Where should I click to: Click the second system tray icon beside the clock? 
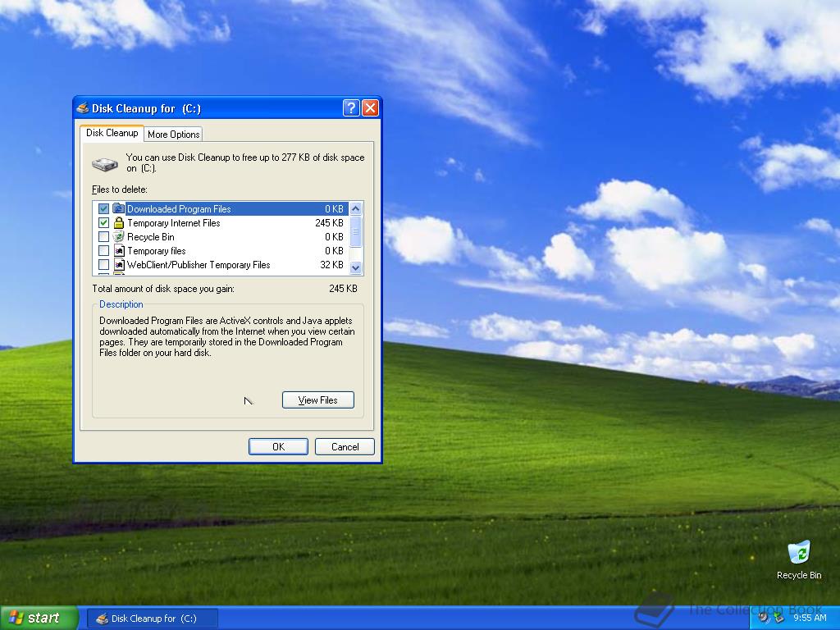[x=779, y=618]
